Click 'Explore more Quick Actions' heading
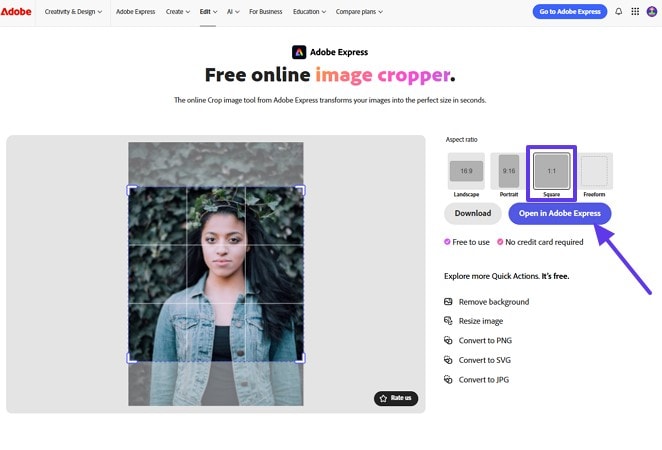The image size is (662, 450). click(x=507, y=276)
